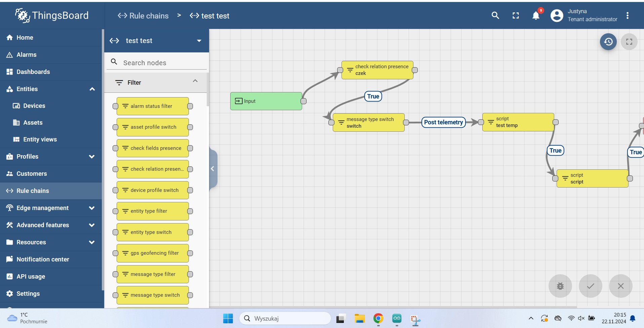Open user profile avatar icon

[x=557, y=15]
